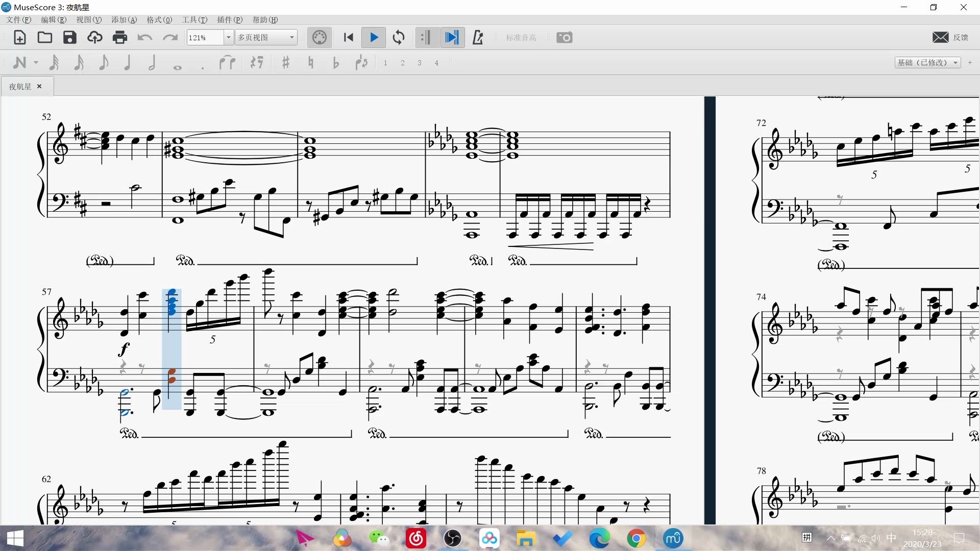The width and height of the screenshot is (980, 551).
Task: Choose the half note duration
Action: click(152, 63)
